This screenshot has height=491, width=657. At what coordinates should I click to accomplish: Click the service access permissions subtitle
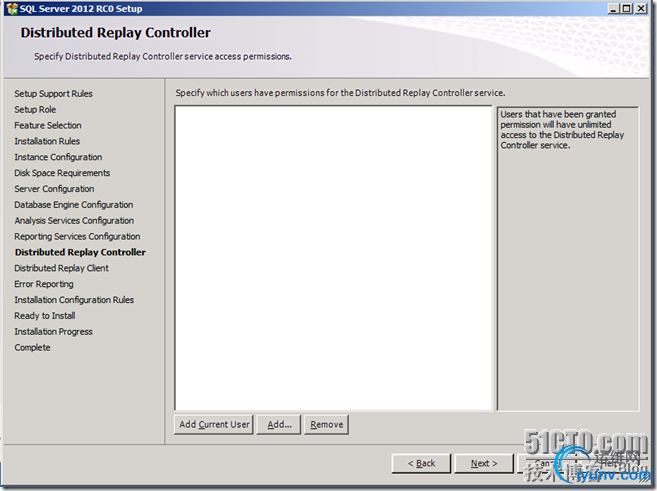pyautogui.click(x=163, y=57)
